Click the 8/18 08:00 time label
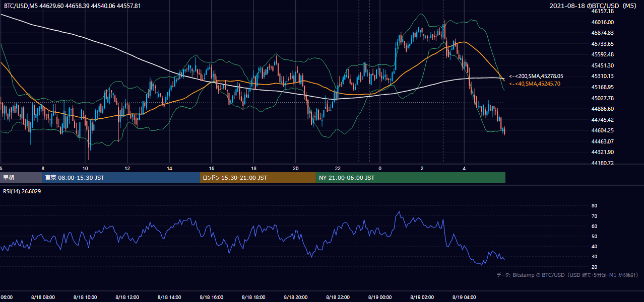The image size is (644, 302). 42,297
